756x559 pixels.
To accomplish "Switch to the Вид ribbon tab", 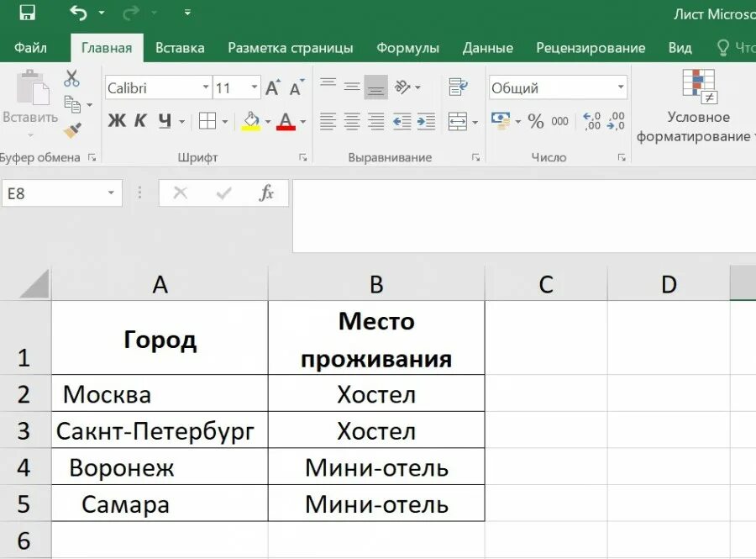I will tap(680, 48).
